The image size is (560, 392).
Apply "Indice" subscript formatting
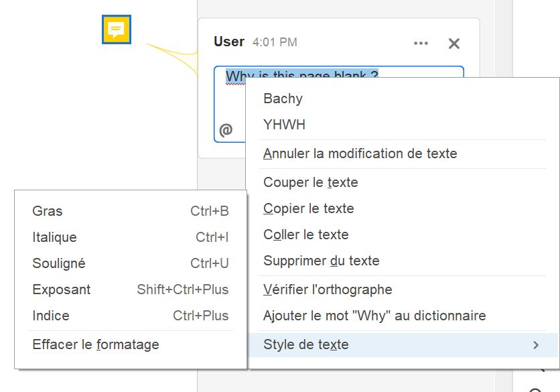tap(50, 316)
